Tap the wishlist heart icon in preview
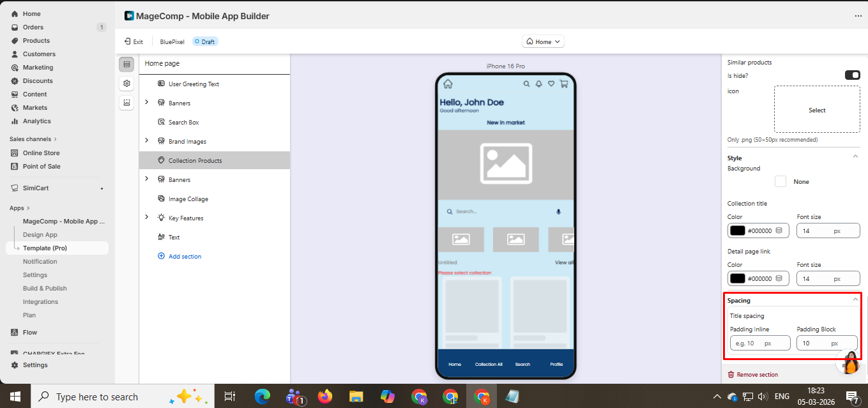This screenshot has width=868, height=408. point(551,84)
